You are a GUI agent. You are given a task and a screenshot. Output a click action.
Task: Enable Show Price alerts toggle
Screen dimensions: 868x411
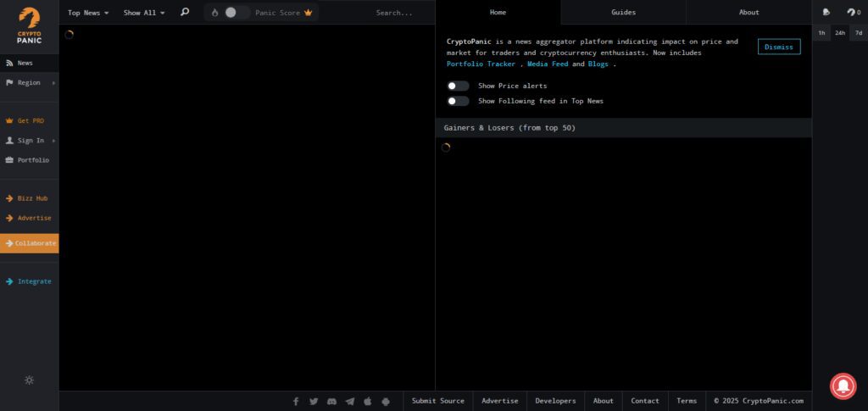point(458,86)
